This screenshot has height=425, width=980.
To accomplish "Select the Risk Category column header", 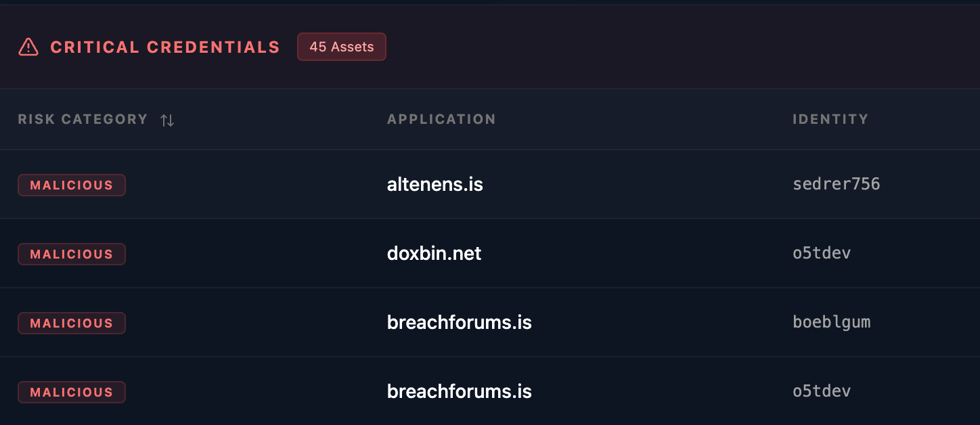I will click(x=83, y=119).
